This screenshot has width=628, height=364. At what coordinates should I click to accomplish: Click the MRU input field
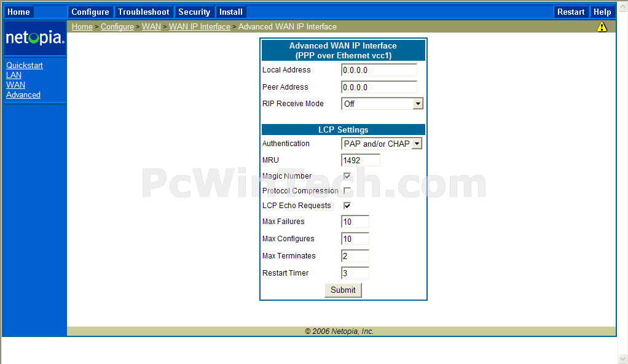tap(361, 160)
